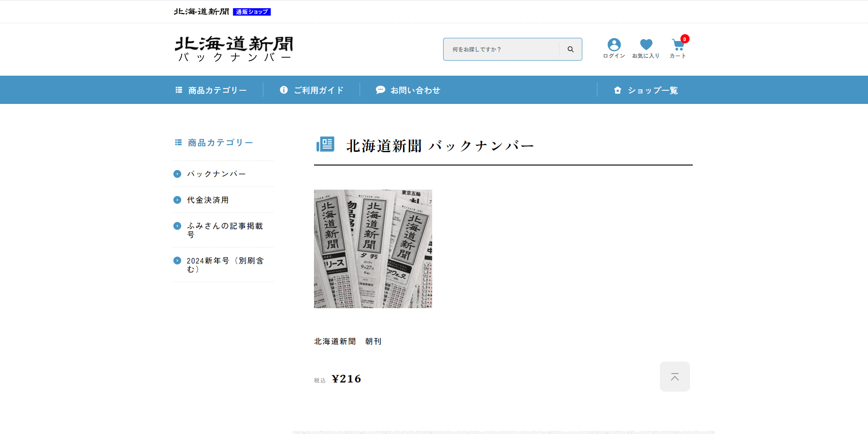Select バックナンバー category in sidebar
This screenshot has height=434, width=868.
click(x=216, y=174)
